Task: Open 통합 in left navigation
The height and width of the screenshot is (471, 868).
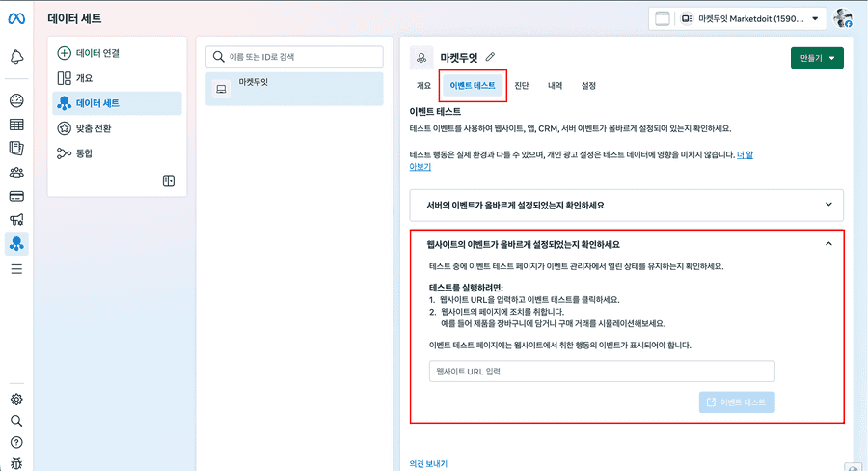Action: tap(117, 153)
